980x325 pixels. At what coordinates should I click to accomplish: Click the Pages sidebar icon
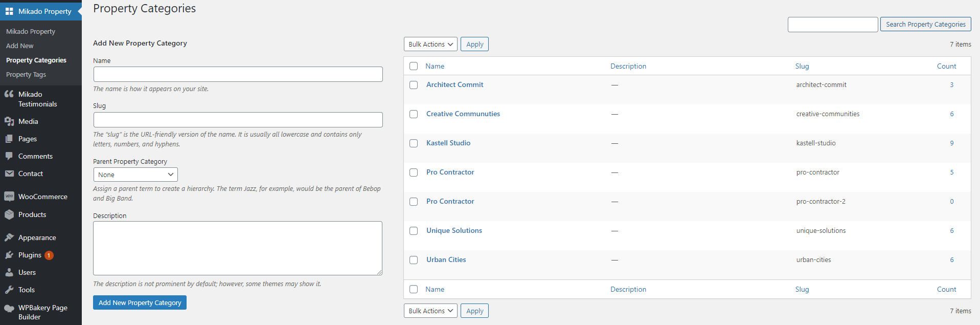(9, 139)
